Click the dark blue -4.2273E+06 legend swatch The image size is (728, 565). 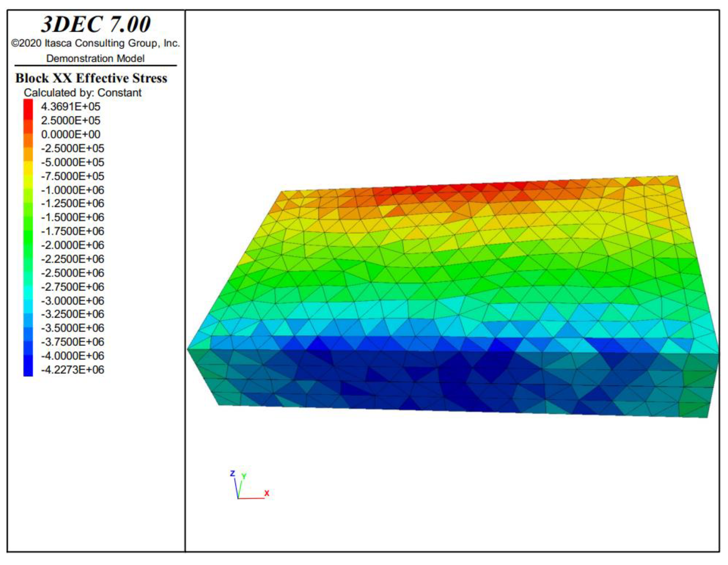click(x=28, y=369)
